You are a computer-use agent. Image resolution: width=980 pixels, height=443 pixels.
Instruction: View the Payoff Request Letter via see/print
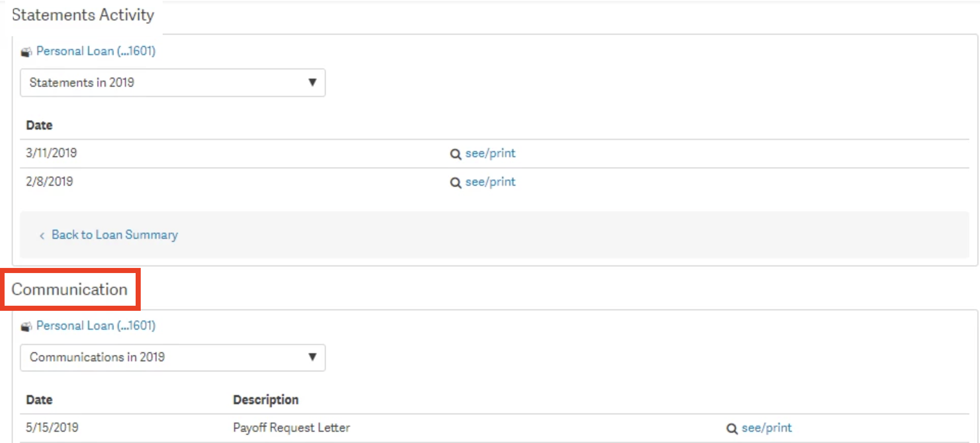click(x=766, y=428)
